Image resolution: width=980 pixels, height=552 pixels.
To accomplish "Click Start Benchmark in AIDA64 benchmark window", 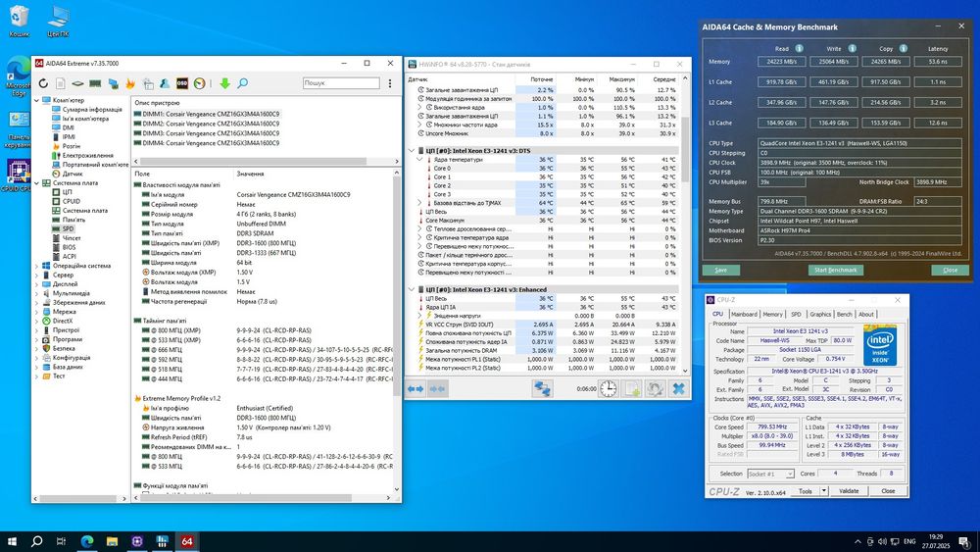I will coord(836,270).
